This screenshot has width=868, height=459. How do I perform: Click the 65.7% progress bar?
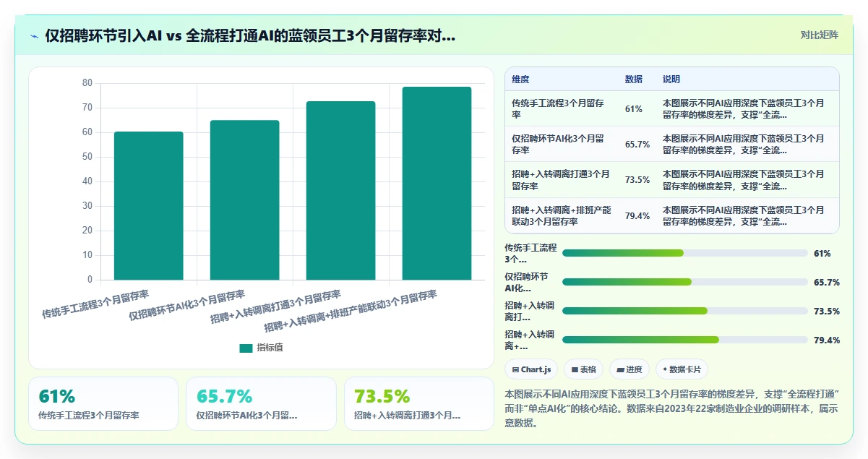pyautogui.click(x=685, y=282)
